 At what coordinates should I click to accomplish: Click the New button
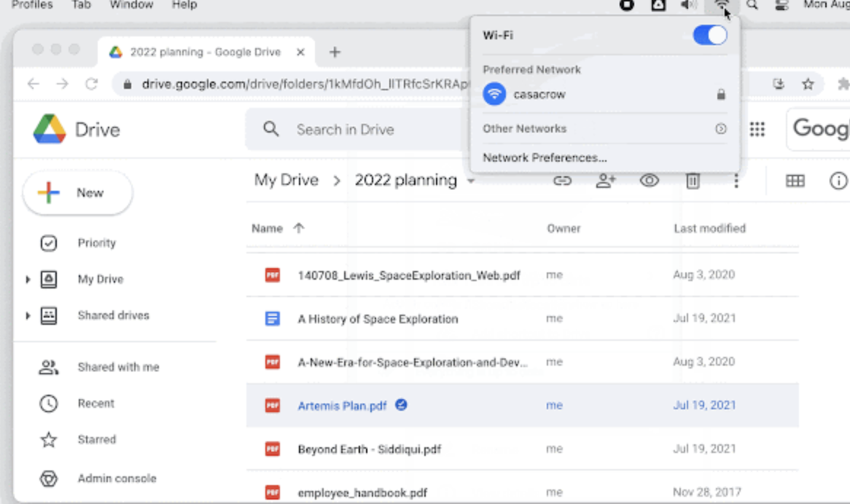(77, 193)
